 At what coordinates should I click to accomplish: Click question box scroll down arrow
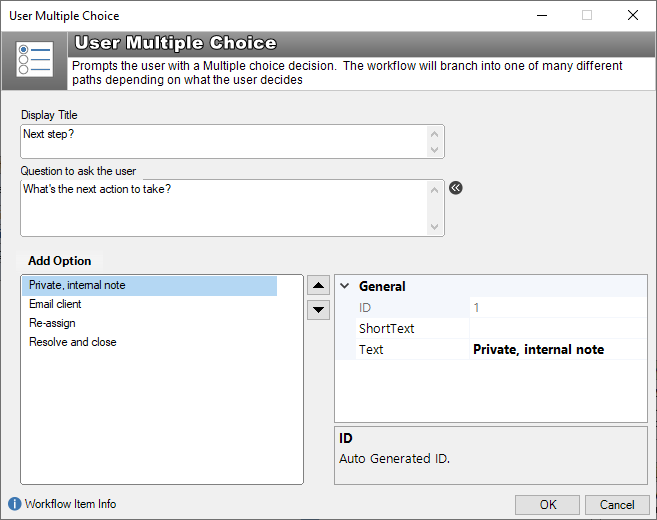[x=435, y=227]
